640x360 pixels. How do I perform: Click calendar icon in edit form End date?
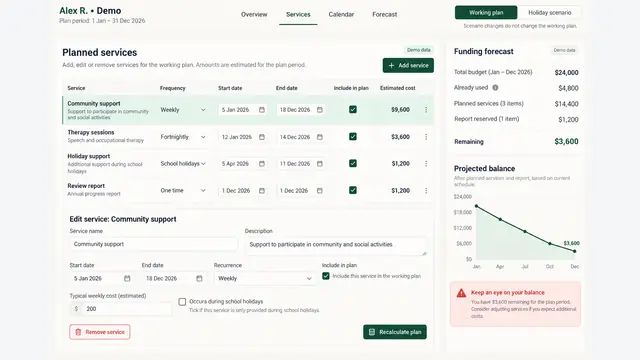199,278
